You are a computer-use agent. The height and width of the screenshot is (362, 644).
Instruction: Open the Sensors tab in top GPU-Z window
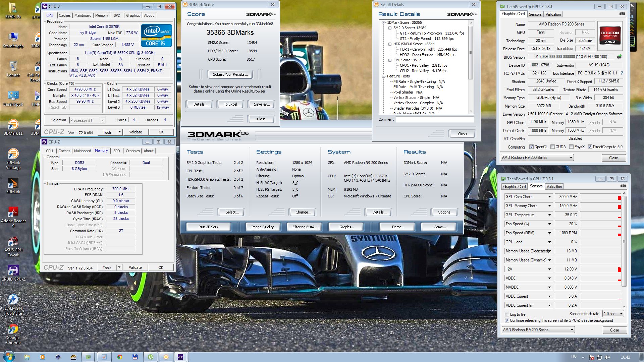(x=535, y=14)
